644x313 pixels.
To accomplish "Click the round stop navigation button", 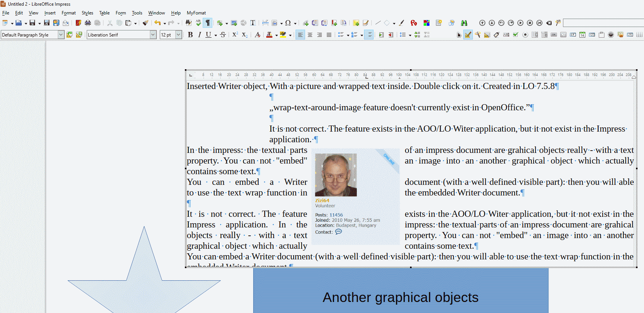I will [530, 23].
